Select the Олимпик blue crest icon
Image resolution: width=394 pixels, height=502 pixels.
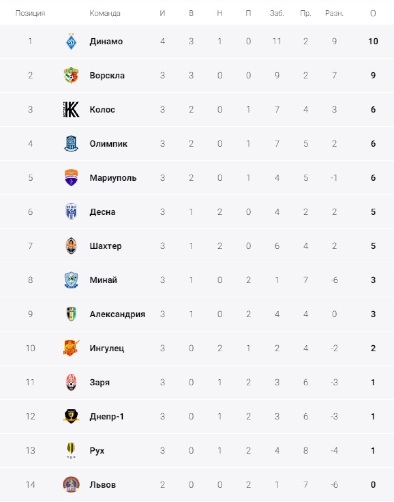click(x=71, y=144)
